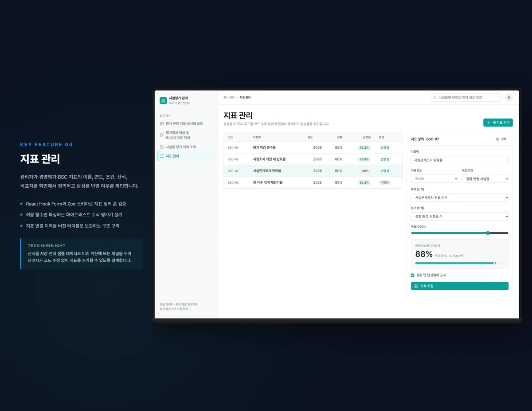Screen dimensions: 532x411
Task: Click the 2025 year cell
Action: coord(317,182)
